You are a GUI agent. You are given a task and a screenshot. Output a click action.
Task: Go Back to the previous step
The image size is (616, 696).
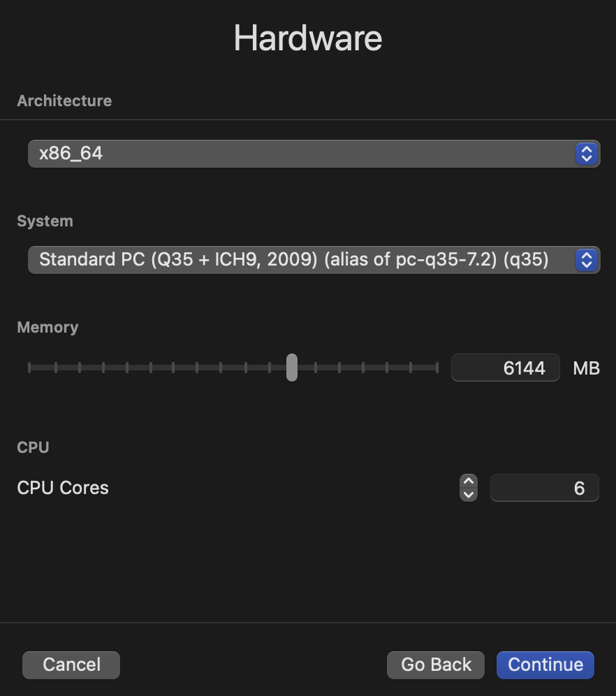pos(436,665)
